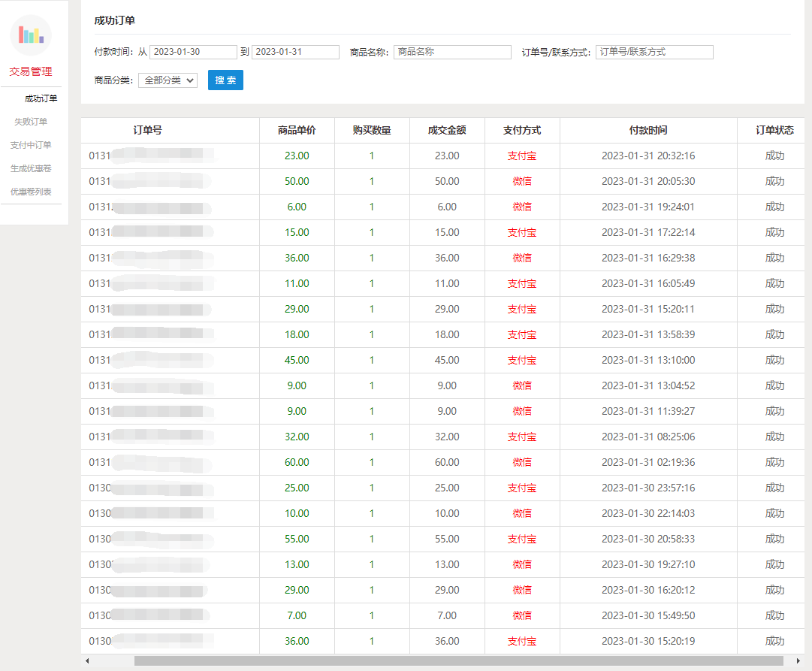
Task: Click the start date field 2023-01-30
Action: click(193, 52)
